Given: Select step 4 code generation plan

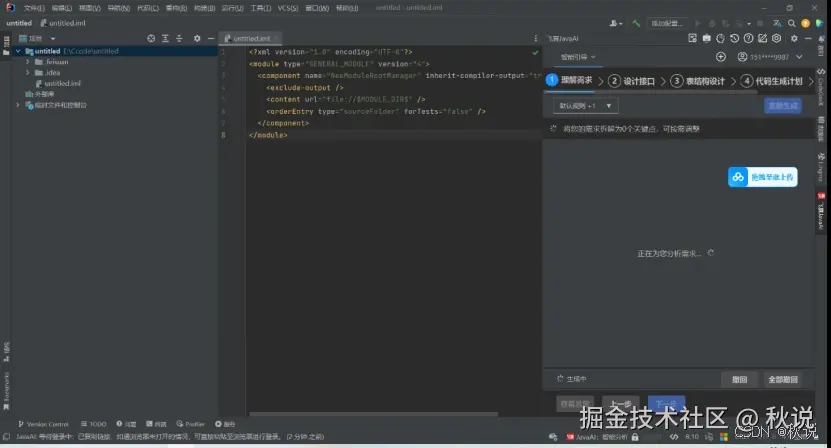Looking at the screenshot, I should tap(772, 81).
